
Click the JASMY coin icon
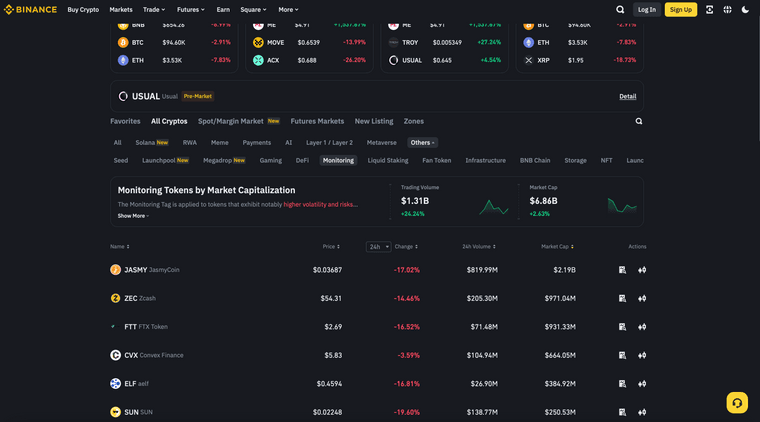point(115,270)
